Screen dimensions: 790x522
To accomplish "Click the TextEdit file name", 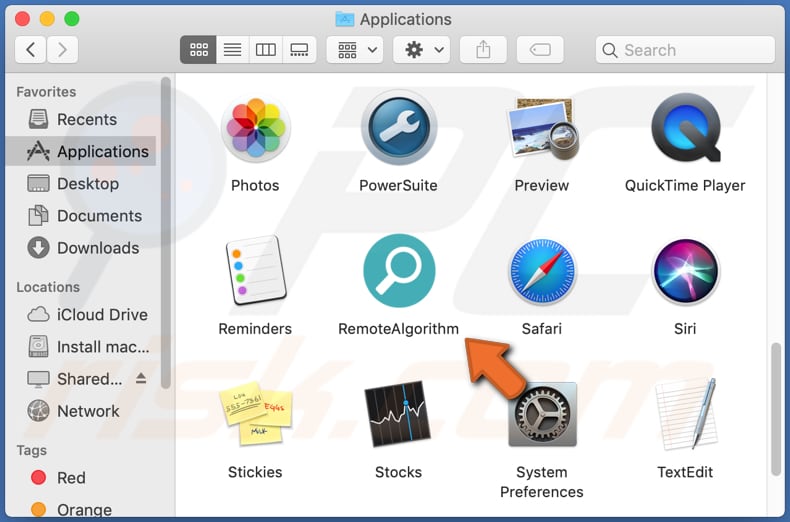I will point(685,472).
